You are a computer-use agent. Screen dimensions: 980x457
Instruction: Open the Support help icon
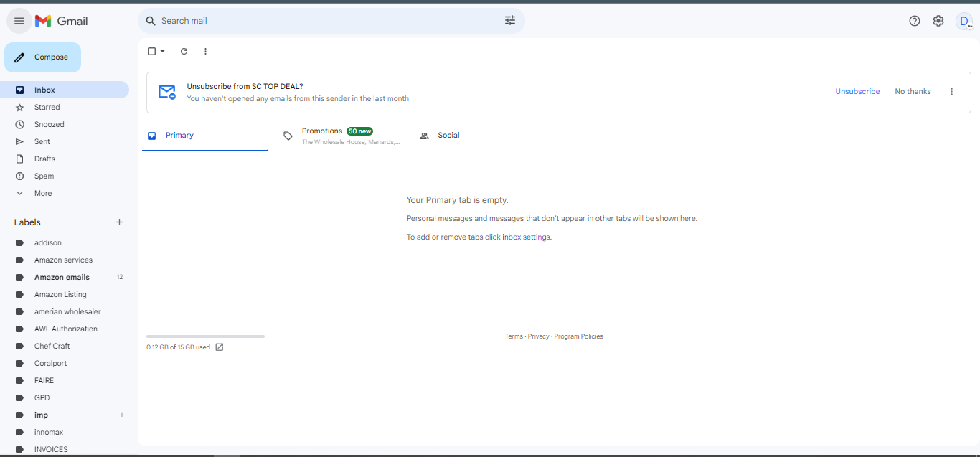(x=915, y=21)
